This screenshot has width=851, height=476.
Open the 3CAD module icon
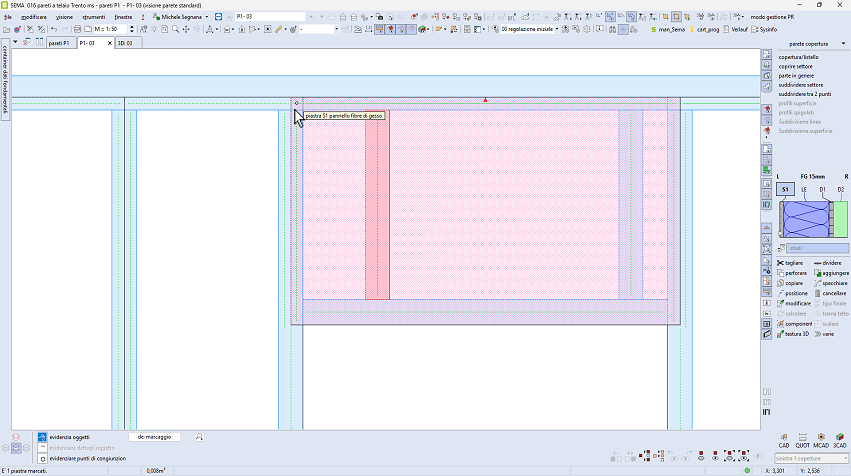[839, 440]
